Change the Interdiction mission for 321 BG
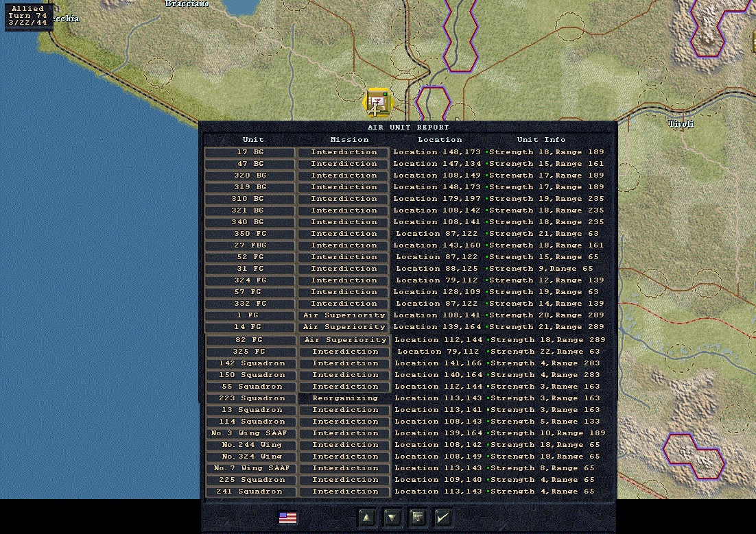The height and width of the screenshot is (534, 756). coord(344,210)
